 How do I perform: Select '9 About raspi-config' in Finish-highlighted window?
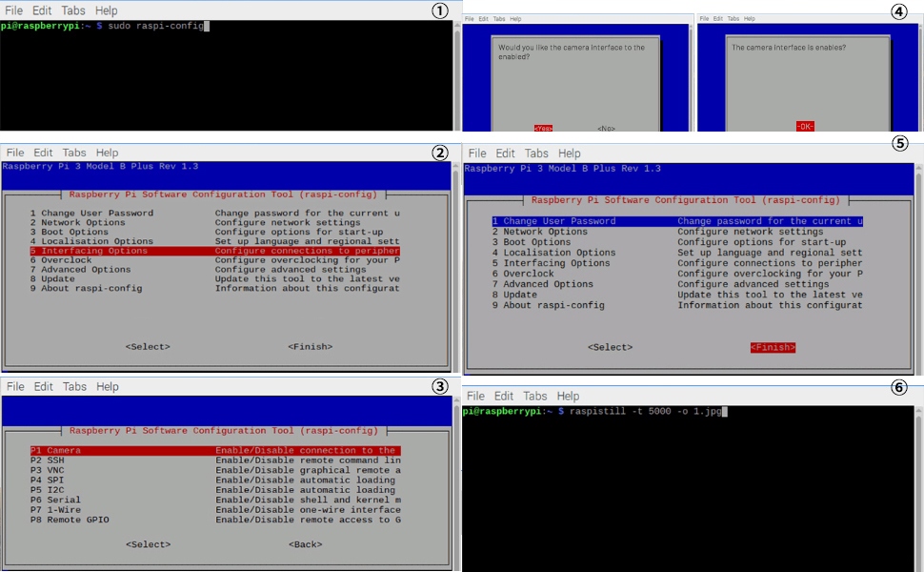(x=677, y=305)
